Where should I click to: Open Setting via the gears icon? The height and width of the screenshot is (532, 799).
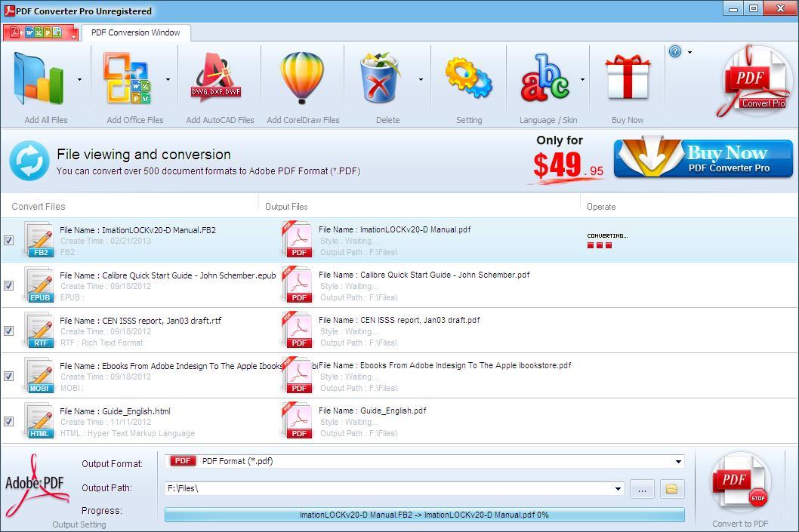coord(468,79)
